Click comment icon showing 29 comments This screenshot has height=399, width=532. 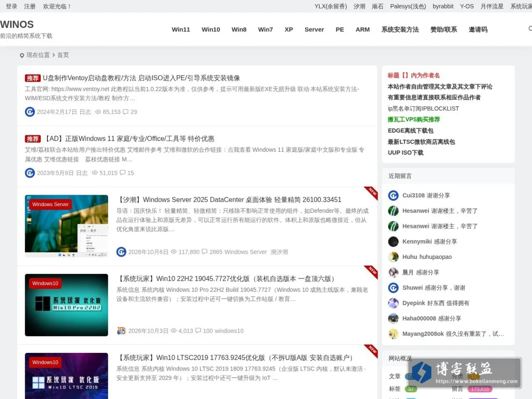point(125,112)
